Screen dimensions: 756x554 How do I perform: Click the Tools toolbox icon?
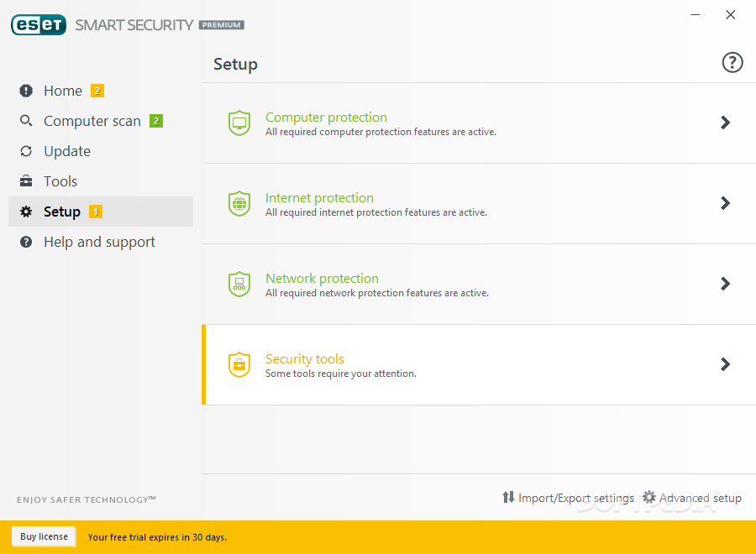tap(26, 181)
